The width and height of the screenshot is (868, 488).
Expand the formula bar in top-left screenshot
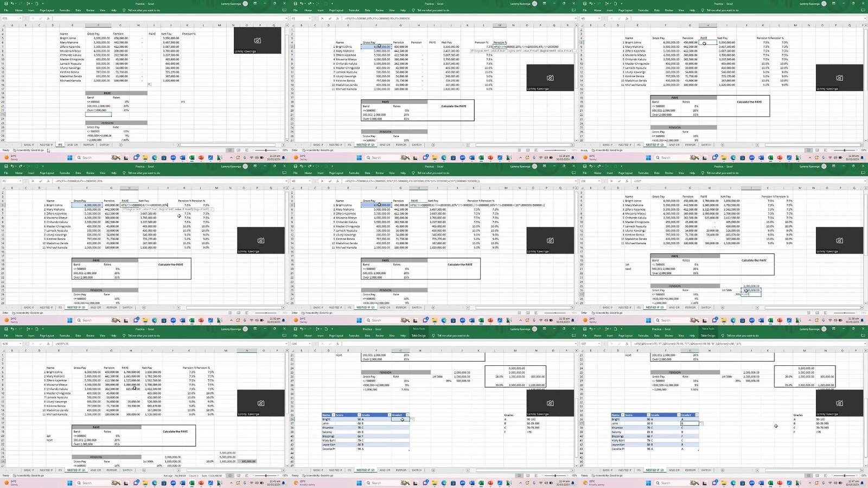286,18
